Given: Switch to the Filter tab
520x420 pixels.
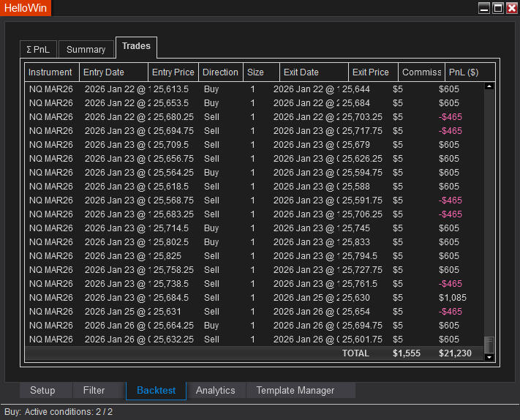Looking at the screenshot, I should tap(94, 391).
